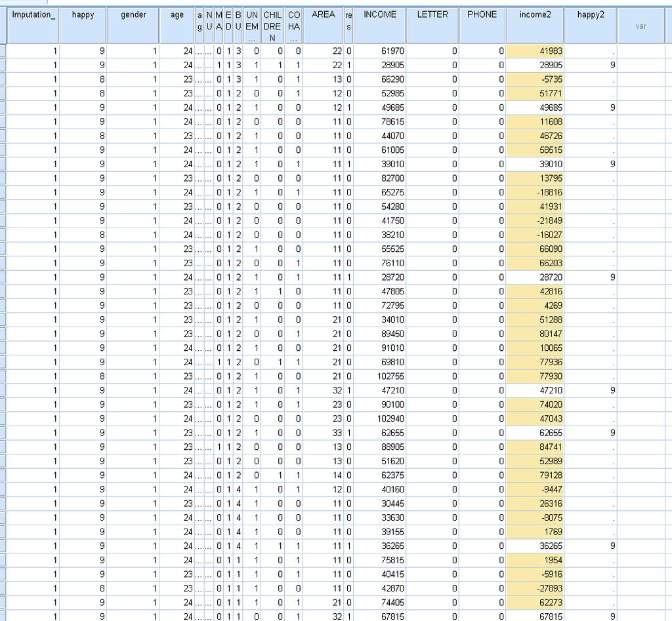Click the PHONE column header

482,26
